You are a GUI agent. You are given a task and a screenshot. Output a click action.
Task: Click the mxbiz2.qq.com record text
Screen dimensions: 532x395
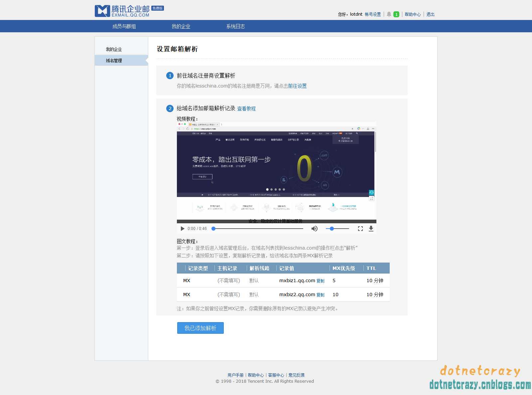297,295
